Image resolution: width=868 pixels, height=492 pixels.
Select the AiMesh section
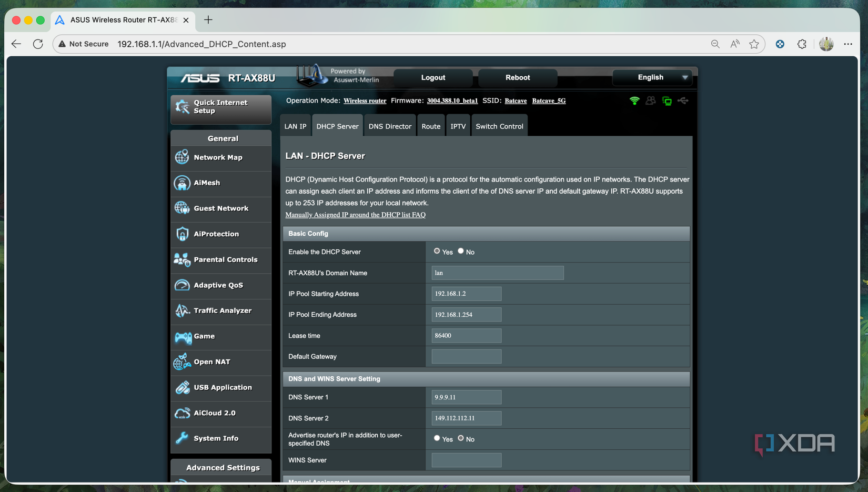(x=207, y=183)
